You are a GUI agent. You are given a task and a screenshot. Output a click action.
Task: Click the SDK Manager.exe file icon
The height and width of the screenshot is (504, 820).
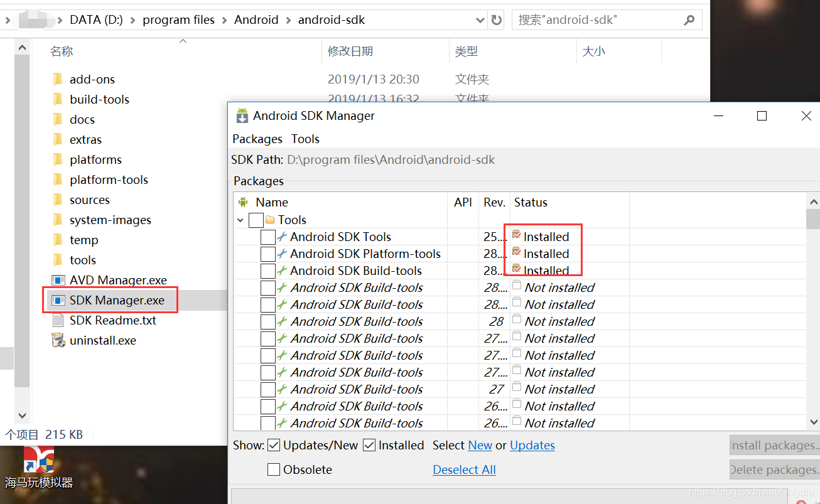tap(58, 300)
